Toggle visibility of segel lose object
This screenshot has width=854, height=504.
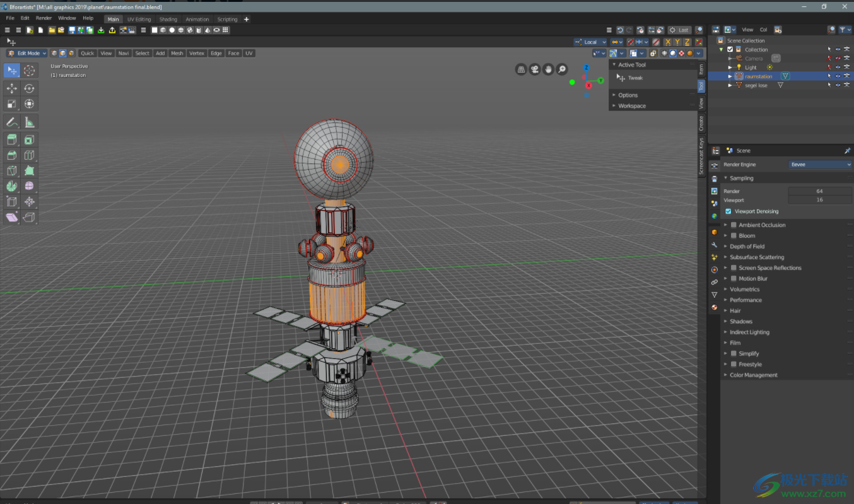[838, 85]
